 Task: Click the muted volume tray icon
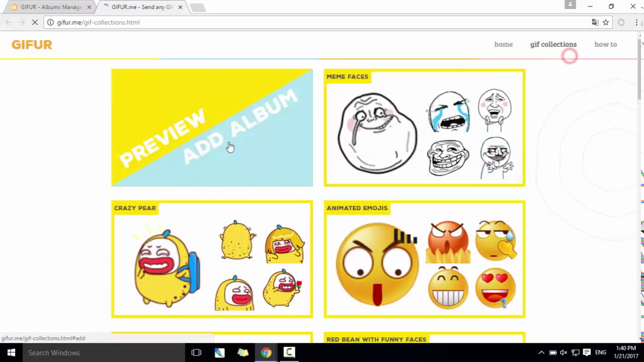pyautogui.click(x=563, y=352)
